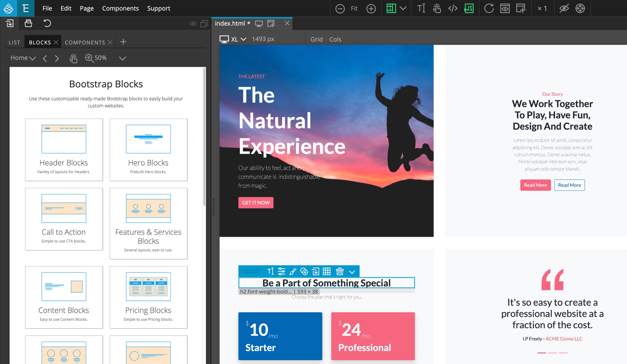Open the Home dropdown in Blocks panel
The width and height of the screenshot is (627, 364).
[23, 58]
